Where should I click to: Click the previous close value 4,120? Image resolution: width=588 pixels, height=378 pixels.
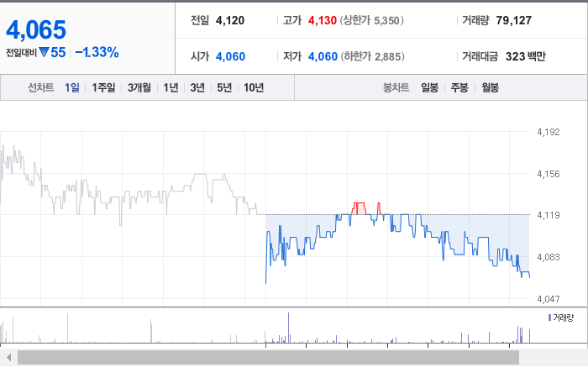tap(230, 20)
